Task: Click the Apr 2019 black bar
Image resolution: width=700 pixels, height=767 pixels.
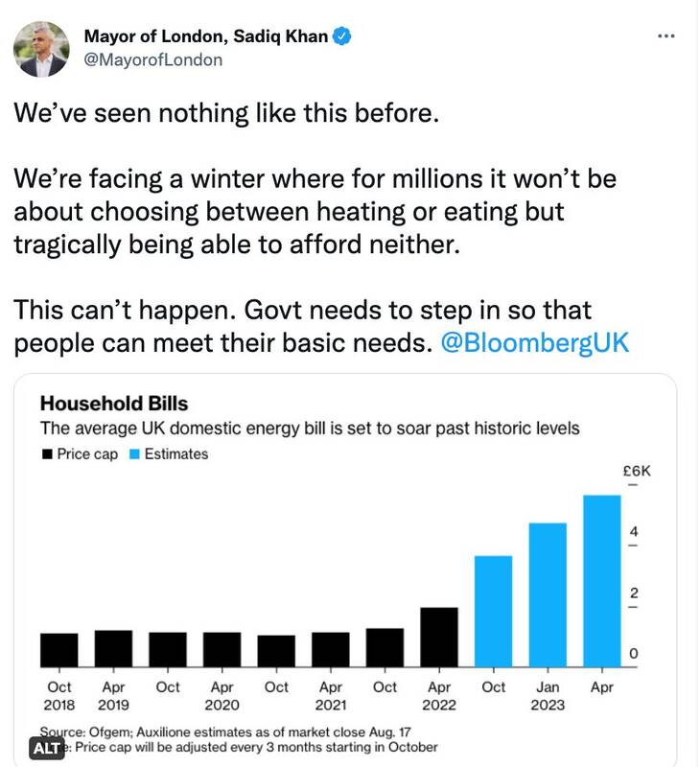Action: (x=113, y=648)
